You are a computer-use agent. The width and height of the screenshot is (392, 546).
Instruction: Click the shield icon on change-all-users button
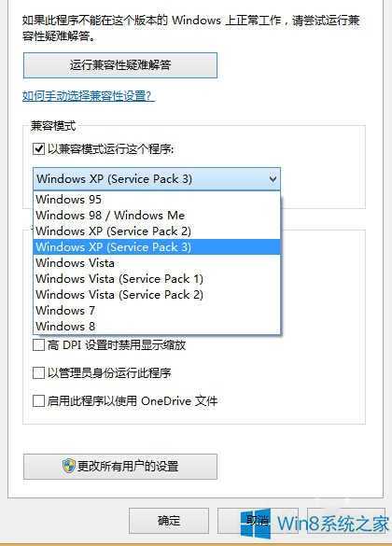pyautogui.click(x=69, y=466)
